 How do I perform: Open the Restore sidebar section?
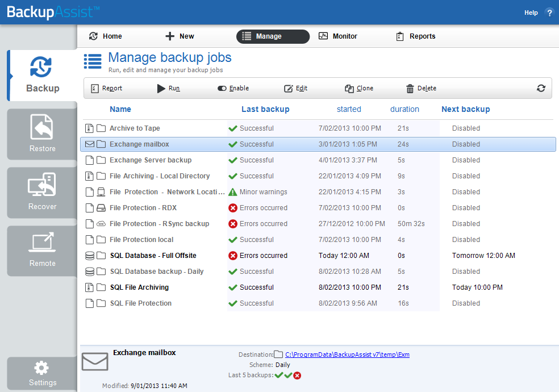(x=42, y=134)
